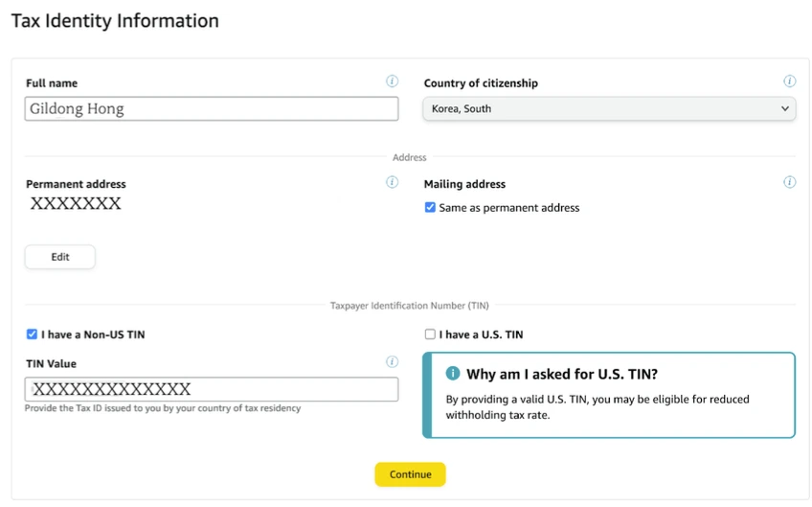Open the Country of citizenship info tooltip icon
812x507 pixels.
789,81
